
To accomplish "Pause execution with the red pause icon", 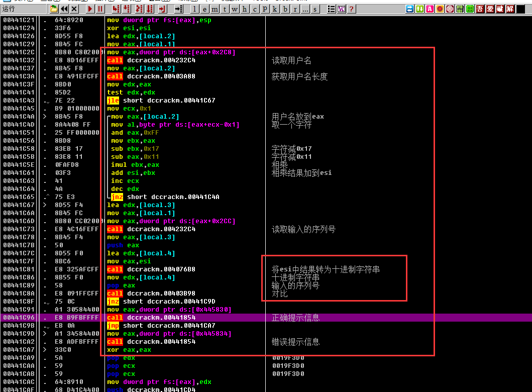I will (100, 9).
